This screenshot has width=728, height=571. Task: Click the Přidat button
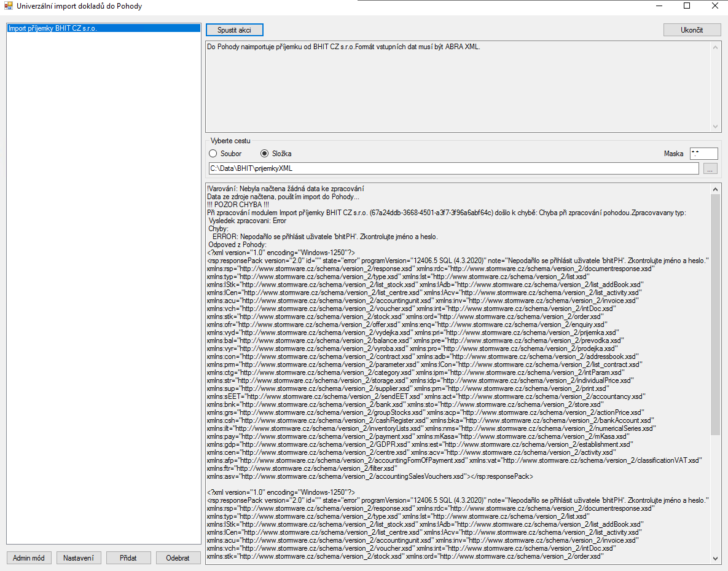(x=128, y=558)
